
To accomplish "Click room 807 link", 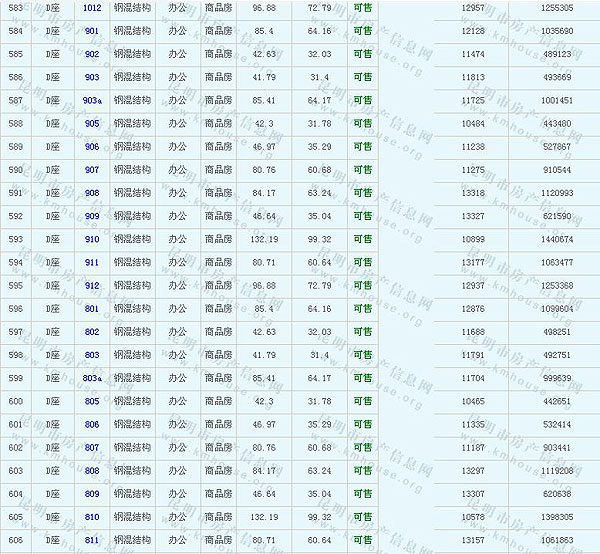I will tap(92, 448).
